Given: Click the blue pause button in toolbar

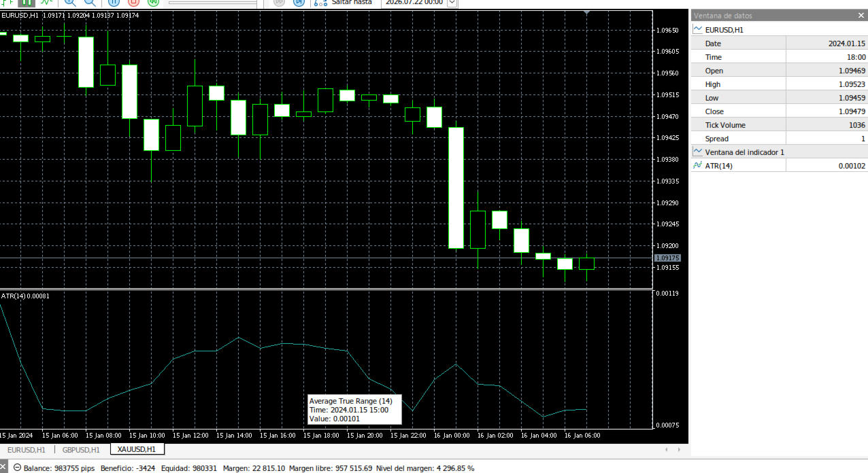Looking at the screenshot, I should pyautogui.click(x=114, y=2).
